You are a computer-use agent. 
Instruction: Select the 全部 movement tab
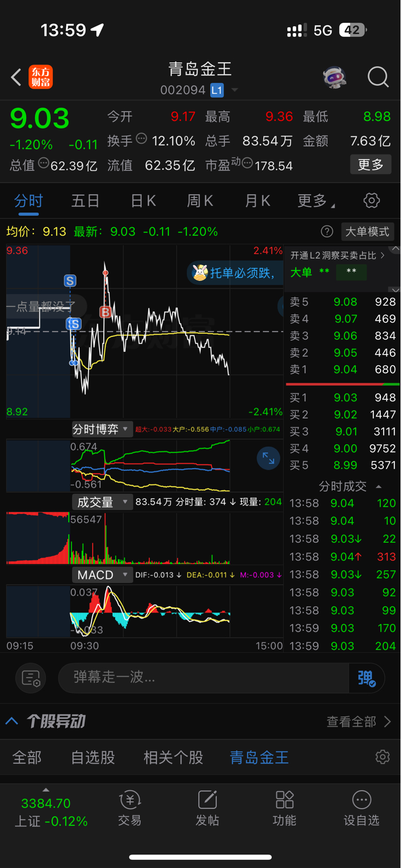(x=27, y=757)
